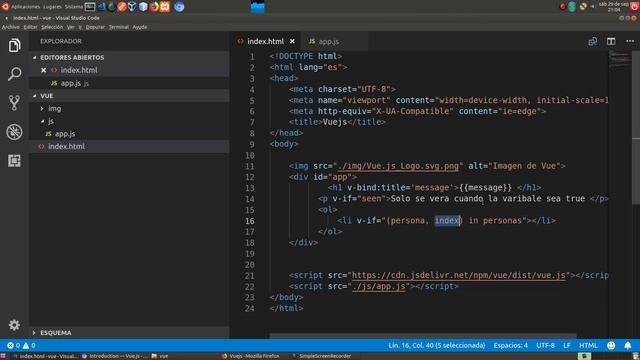This screenshot has height=360, width=640.
Task: Open the Editar menu
Action: (x=30, y=27)
